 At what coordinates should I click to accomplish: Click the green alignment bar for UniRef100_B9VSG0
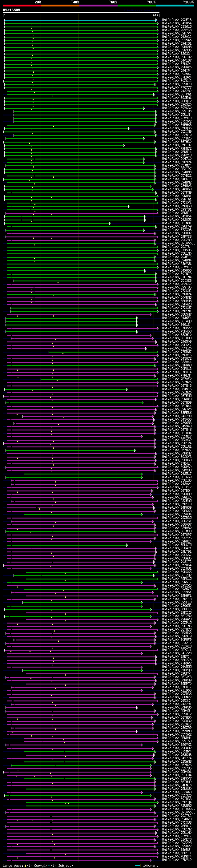click(75, 108)
